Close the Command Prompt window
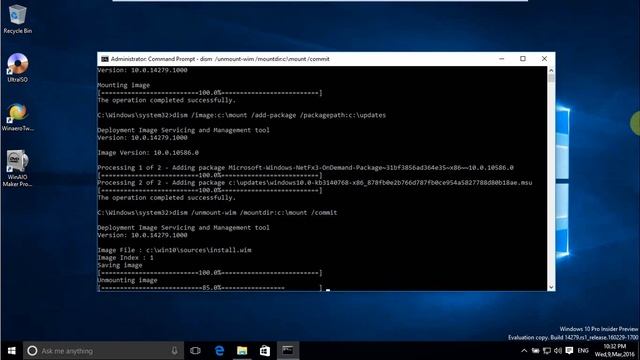 pos(544,59)
